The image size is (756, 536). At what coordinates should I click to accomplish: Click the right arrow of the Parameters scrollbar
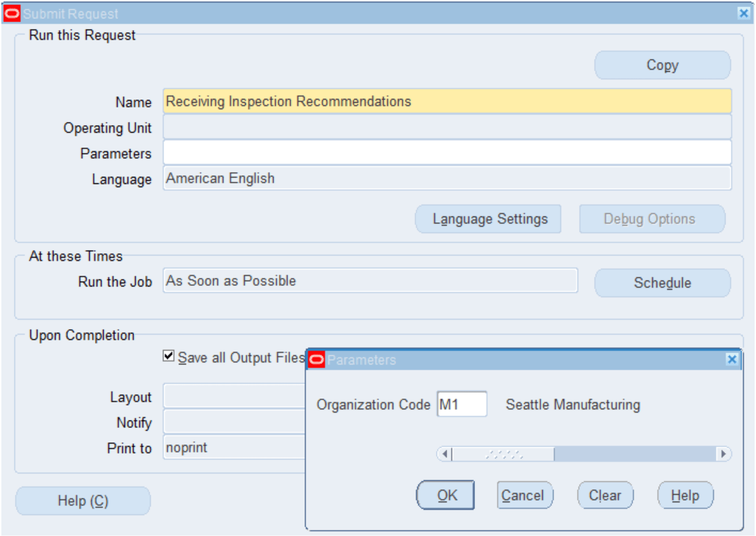(723, 454)
